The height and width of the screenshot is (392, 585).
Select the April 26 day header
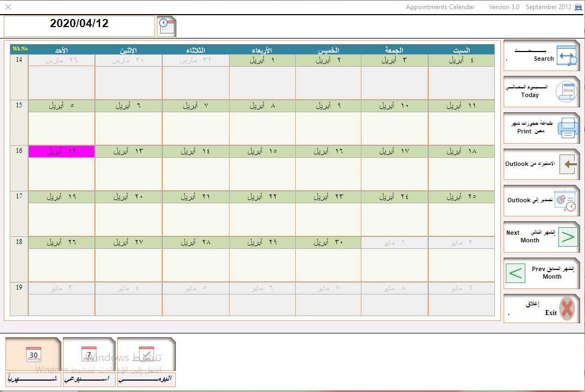pyautogui.click(x=61, y=242)
